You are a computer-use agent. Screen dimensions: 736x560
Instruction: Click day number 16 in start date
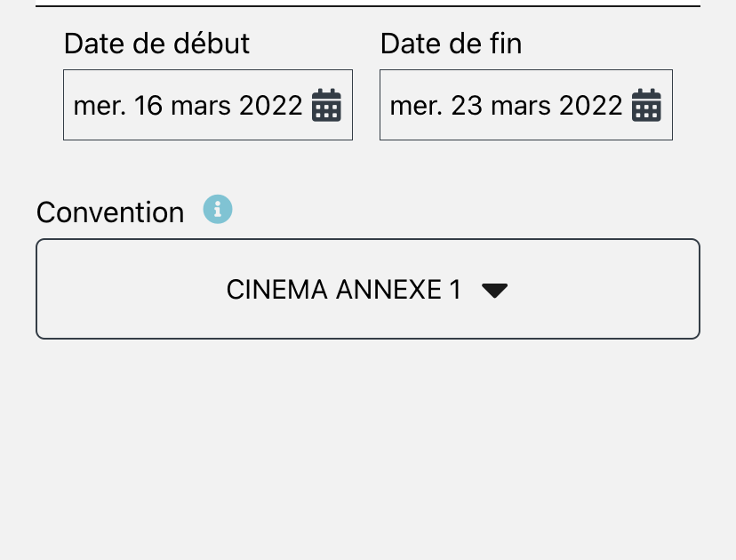148,106
